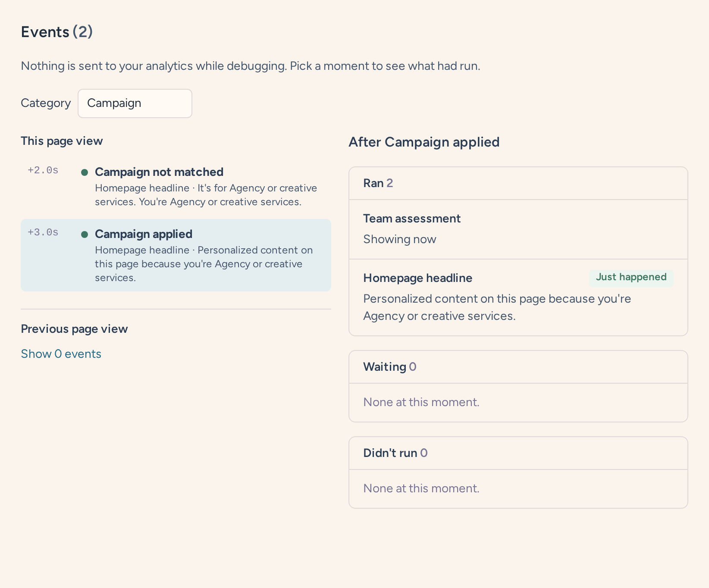The image size is (709, 588).
Task: Click the Nothing is sent to your analytics note
Action: (x=251, y=66)
